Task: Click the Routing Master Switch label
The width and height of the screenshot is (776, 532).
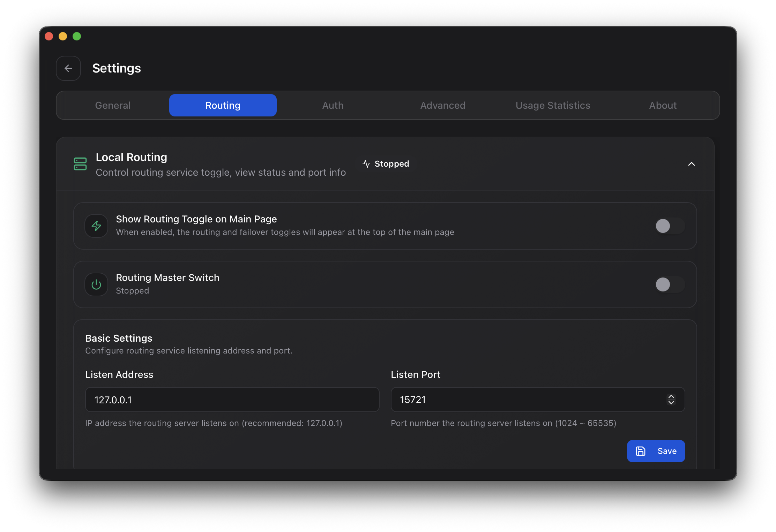Action: [x=168, y=278]
